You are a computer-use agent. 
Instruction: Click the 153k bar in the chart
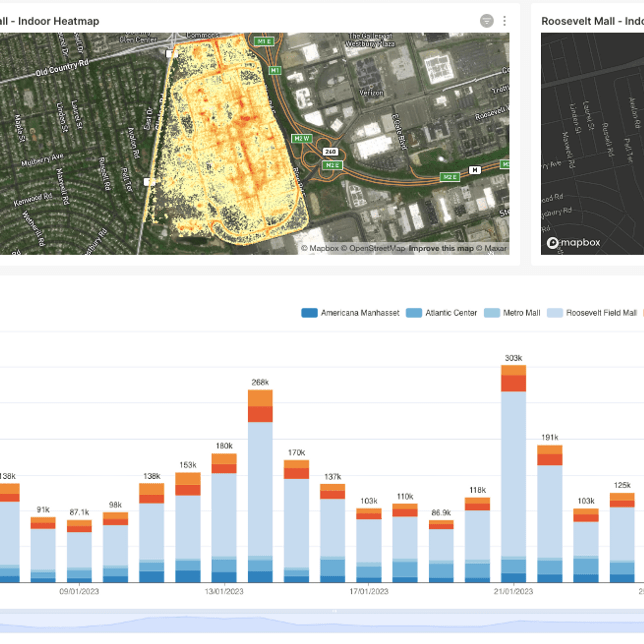[x=188, y=527]
